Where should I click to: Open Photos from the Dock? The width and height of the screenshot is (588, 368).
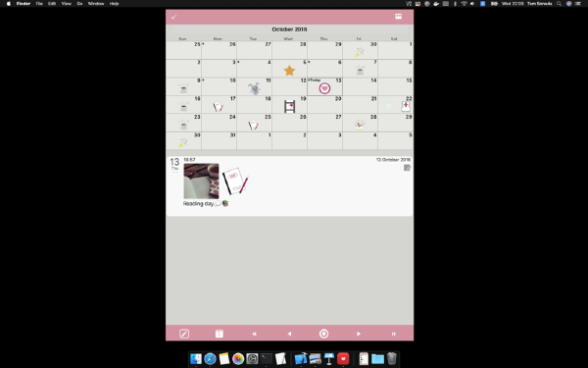tap(238, 358)
